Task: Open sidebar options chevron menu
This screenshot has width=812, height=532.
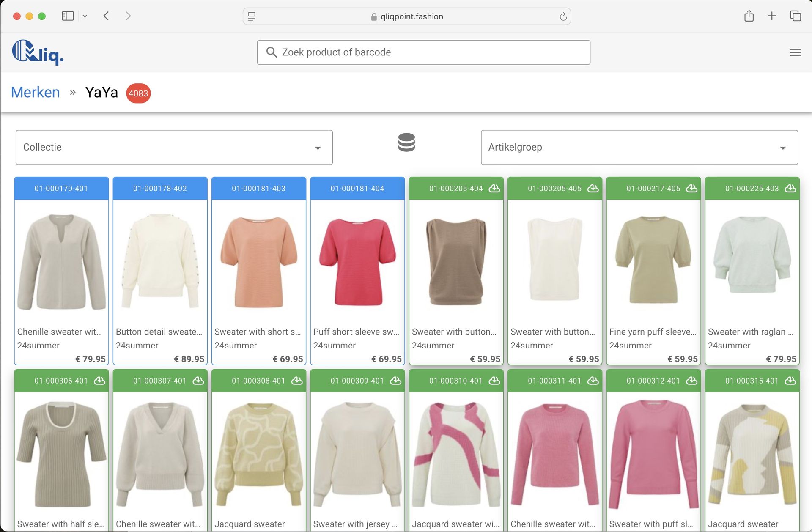Action: point(85,16)
